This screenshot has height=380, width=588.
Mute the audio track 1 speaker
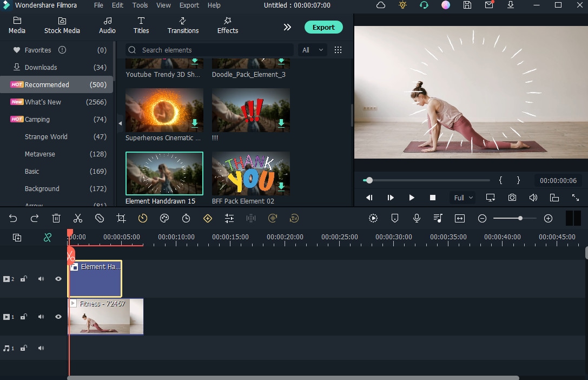pos(41,348)
